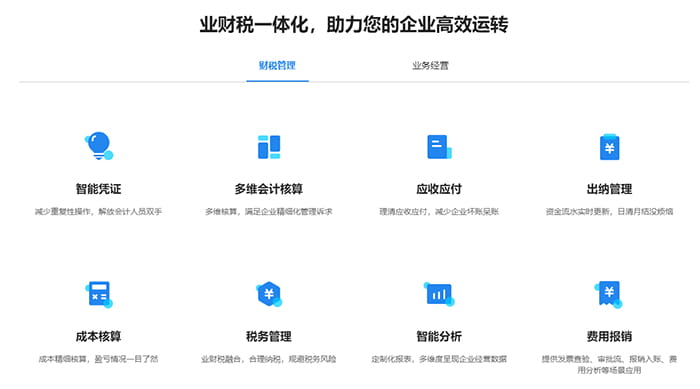The width and height of the screenshot is (700, 389).
Task: Open the 成本核算 feature title
Action: [99, 336]
